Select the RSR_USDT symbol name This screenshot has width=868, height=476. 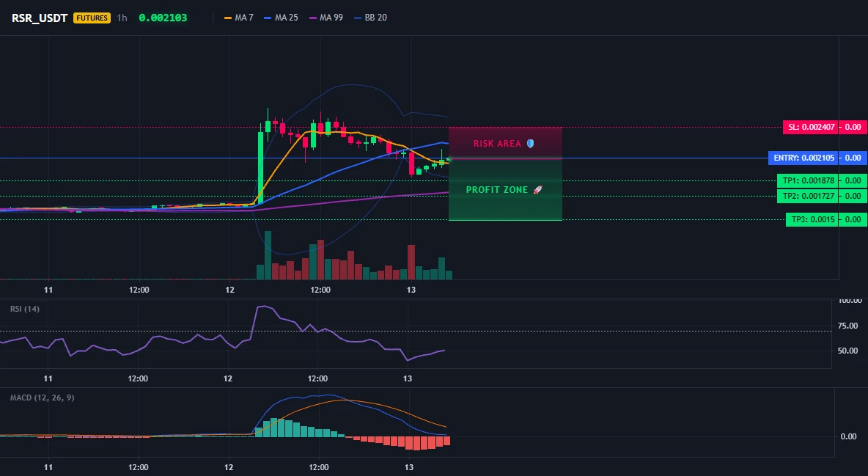[40, 18]
